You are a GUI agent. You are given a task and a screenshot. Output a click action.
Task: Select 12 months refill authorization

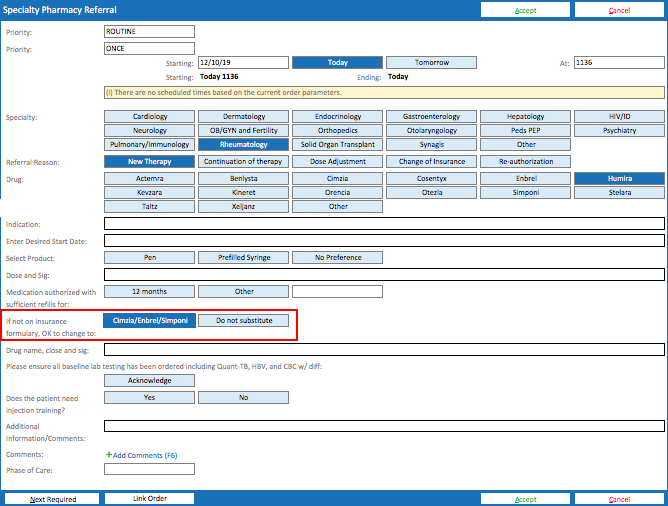(x=150, y=292)
